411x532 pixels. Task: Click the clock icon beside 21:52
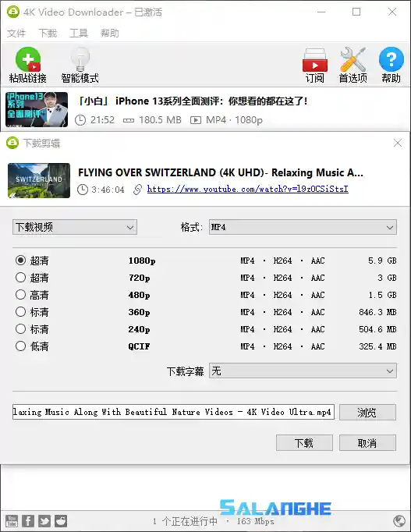pyautogui.click(x=80, y=120)
